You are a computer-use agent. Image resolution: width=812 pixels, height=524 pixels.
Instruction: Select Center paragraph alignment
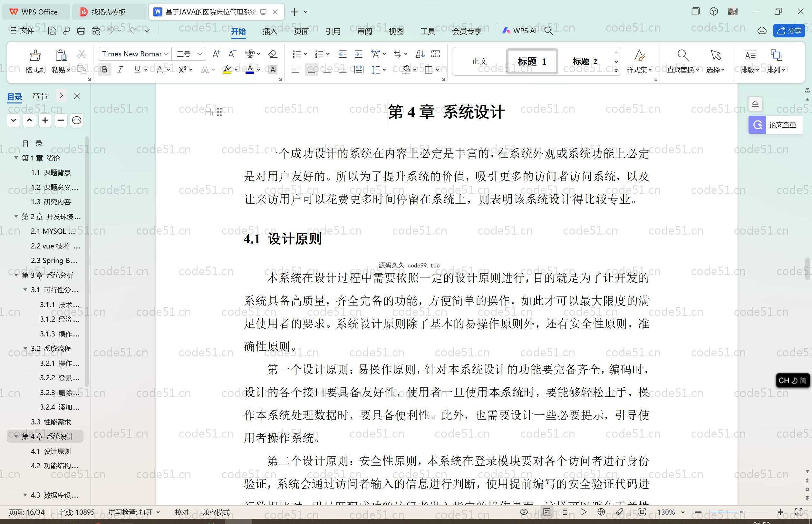(311, 70)
